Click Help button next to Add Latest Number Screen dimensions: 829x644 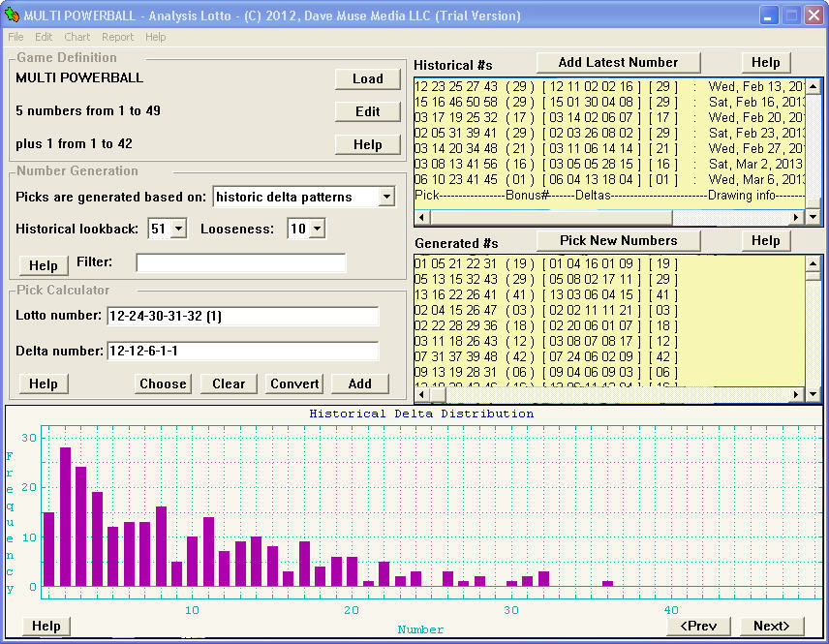(x=765, y=62)
